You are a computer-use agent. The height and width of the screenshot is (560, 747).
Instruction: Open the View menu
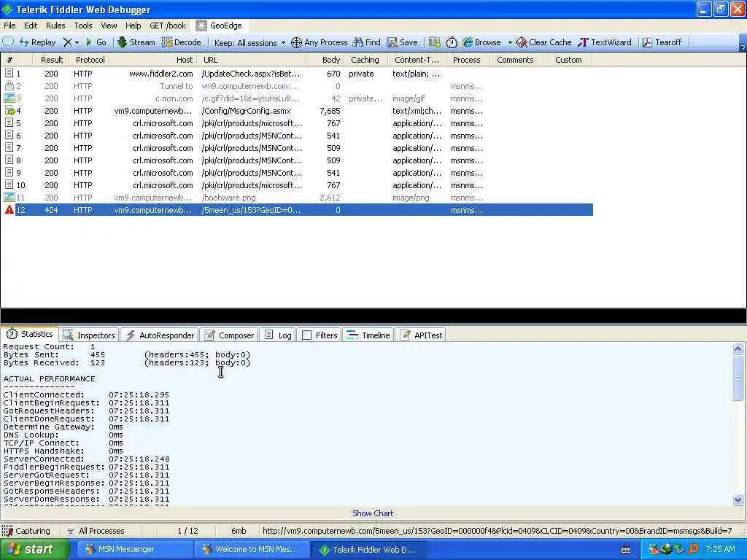[109, 26]
